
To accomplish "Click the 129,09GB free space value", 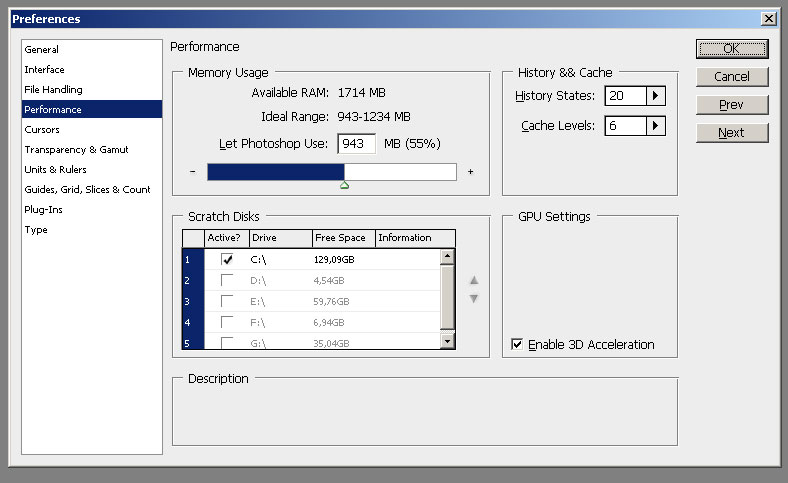I will (x=334, y=260).
